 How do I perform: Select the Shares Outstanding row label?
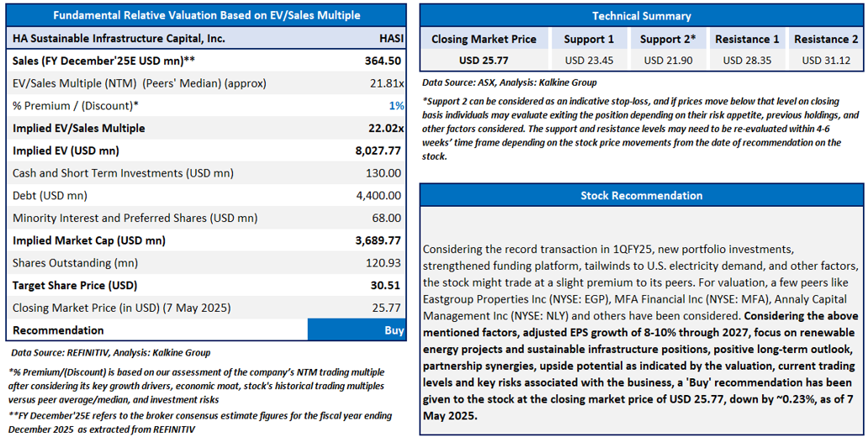75,263
